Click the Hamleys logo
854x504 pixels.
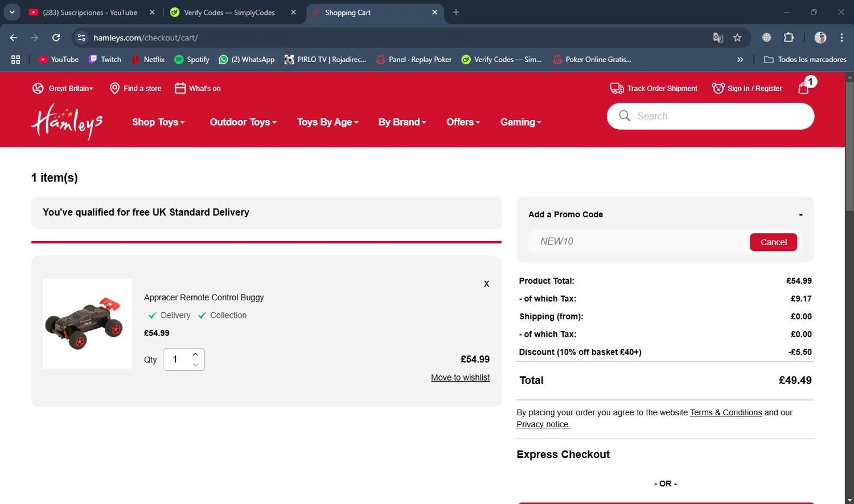pyautogui.click(x=67, y=122)
